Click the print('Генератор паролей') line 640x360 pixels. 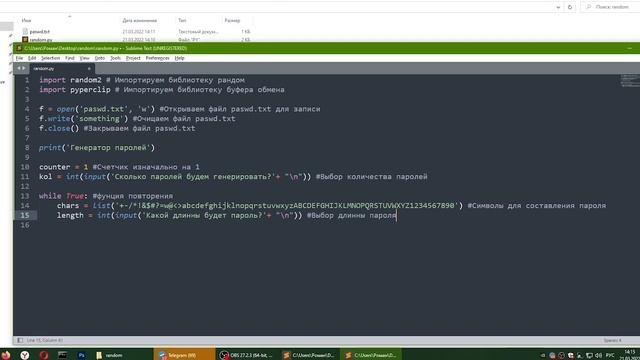97,148
